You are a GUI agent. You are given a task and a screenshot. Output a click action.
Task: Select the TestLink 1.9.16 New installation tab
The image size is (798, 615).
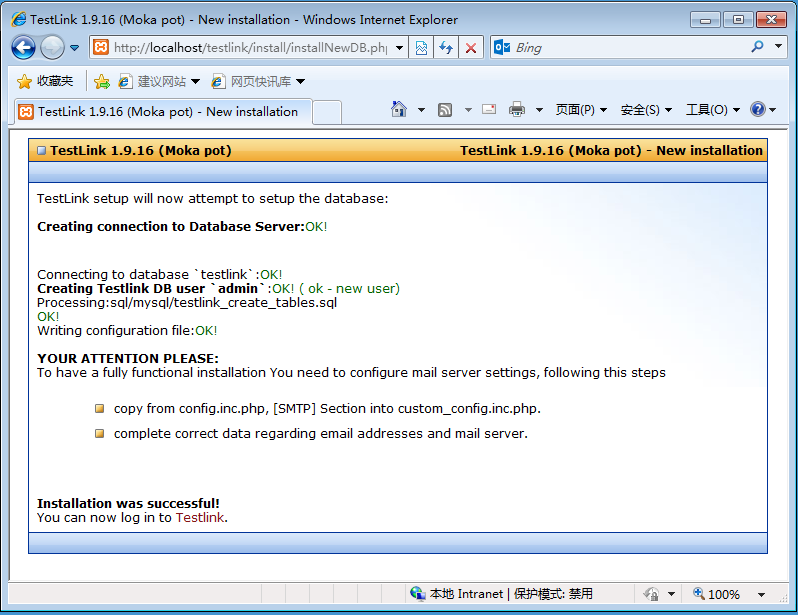coord(163,111)
